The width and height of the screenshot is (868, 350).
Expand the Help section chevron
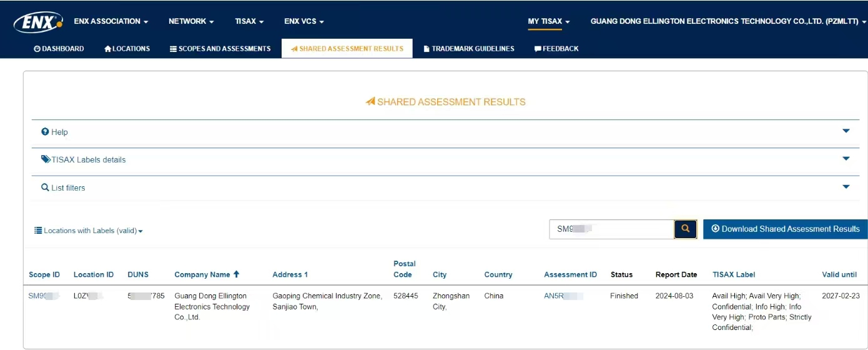846,131
